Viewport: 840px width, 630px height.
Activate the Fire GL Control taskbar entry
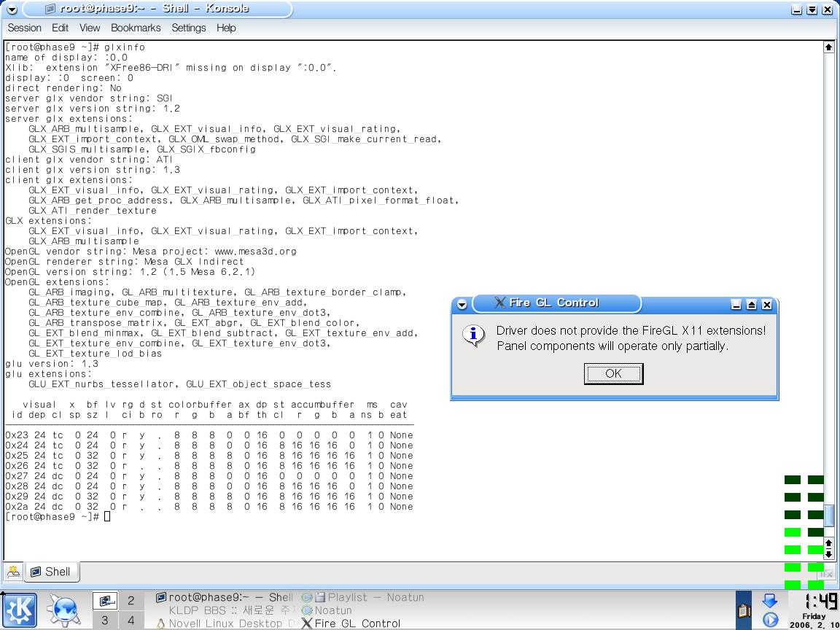pos(351,623)
